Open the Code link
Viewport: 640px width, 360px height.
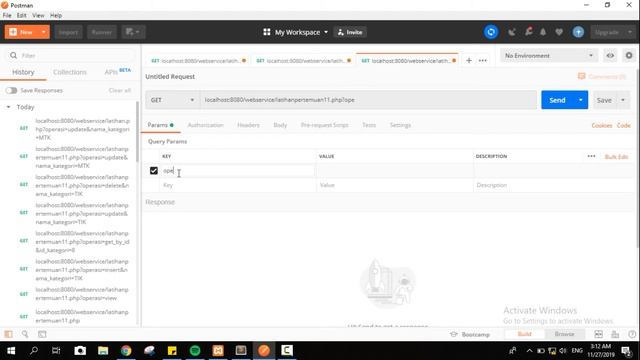(x=623, y=125)
